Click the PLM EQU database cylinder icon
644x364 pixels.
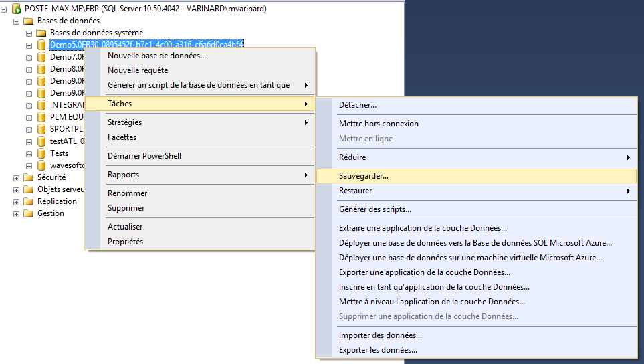[41, 117]
